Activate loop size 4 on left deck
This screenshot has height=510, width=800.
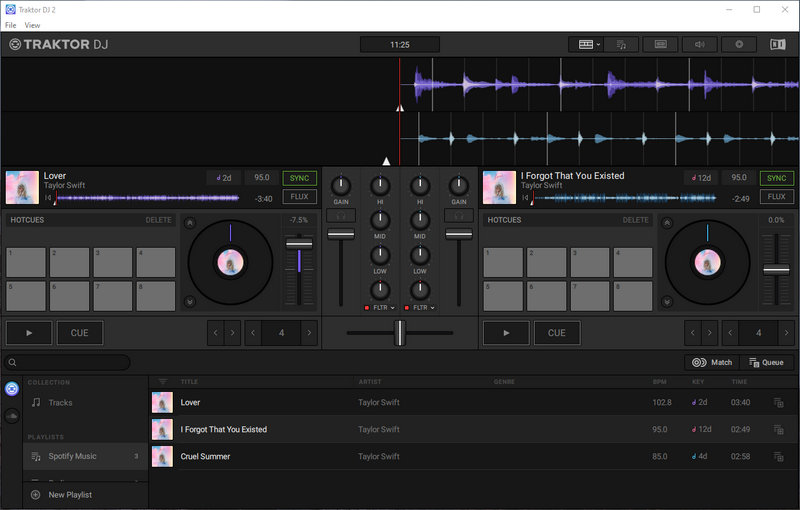point(281,333)
